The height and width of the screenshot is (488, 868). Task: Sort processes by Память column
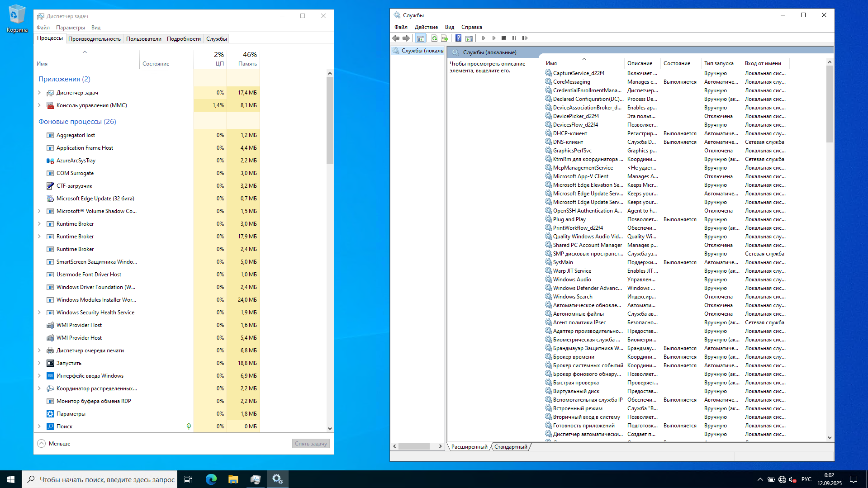coord(243,59)
